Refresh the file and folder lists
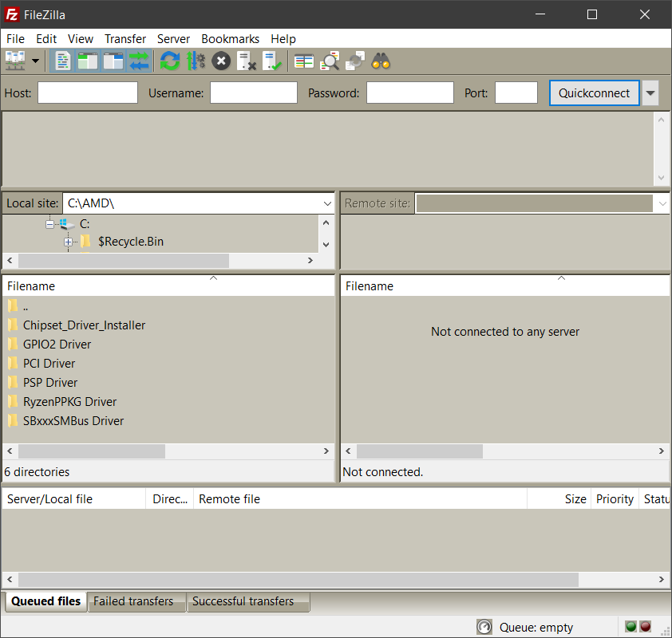Viewport: 672px width, 638px height. point(170,61)
